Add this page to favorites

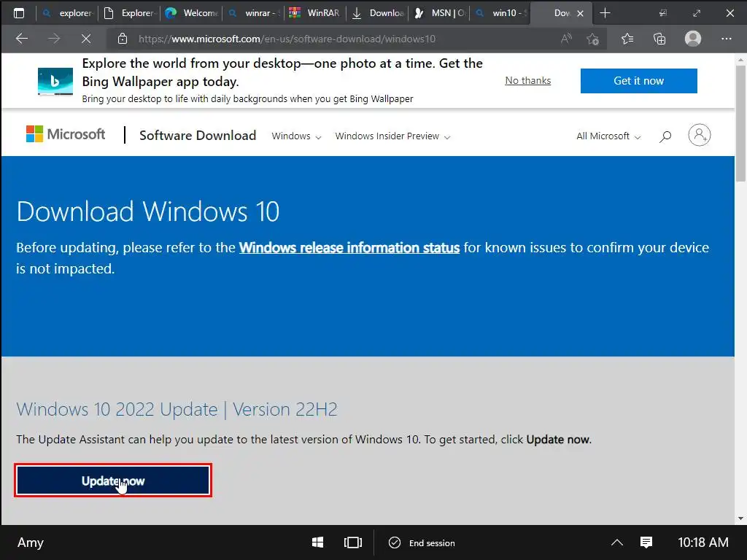click(x=592, y=39)
